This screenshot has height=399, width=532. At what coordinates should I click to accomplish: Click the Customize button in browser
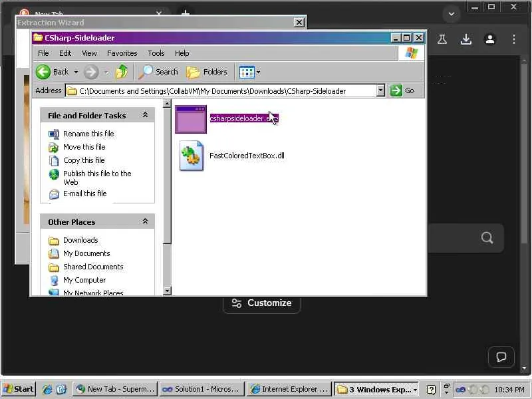pyautogui.click(x=261, y=303)
